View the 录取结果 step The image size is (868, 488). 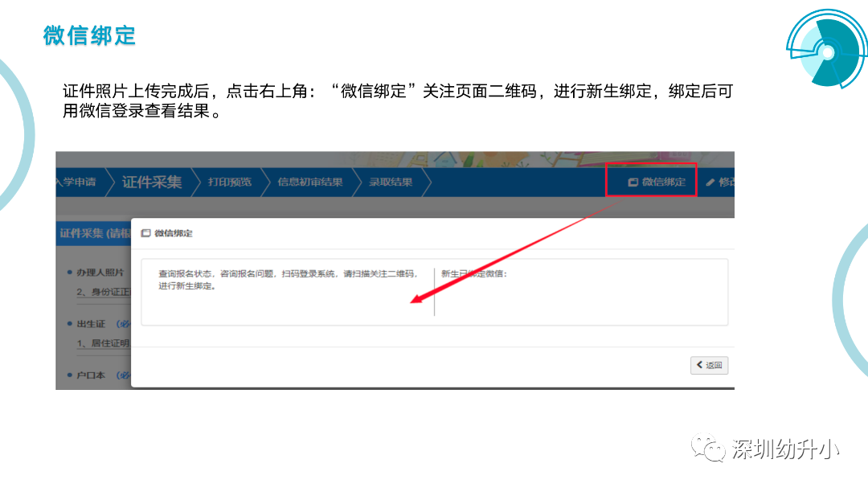pyautogui.click(x=391, y=182)
